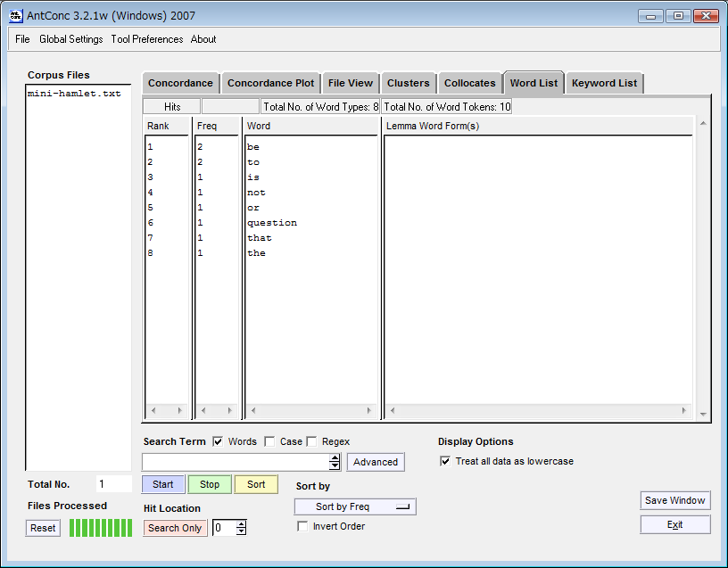This screenshot has height=568, width=728.
Task: Click the Save Window button
Action: click(x=675, y=500)
